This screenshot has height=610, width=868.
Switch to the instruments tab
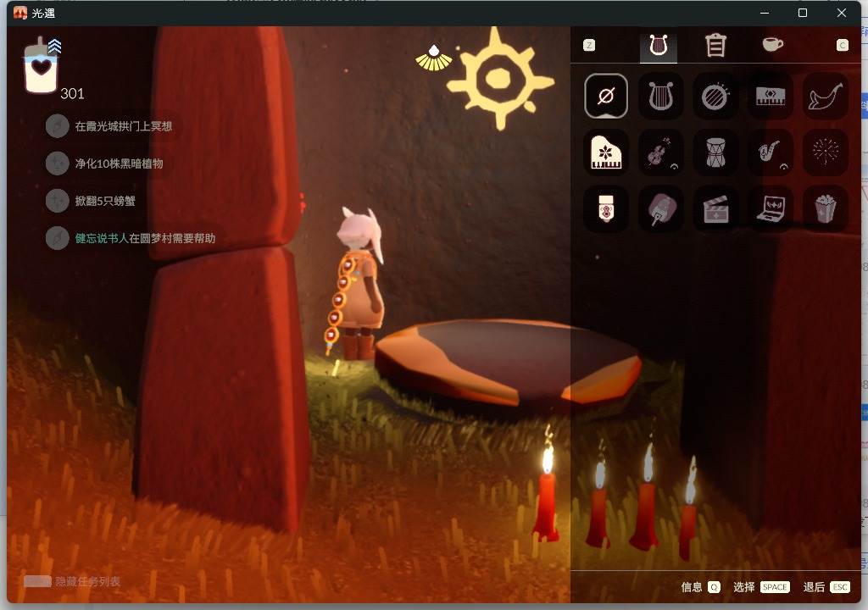(x=658, y=46)
